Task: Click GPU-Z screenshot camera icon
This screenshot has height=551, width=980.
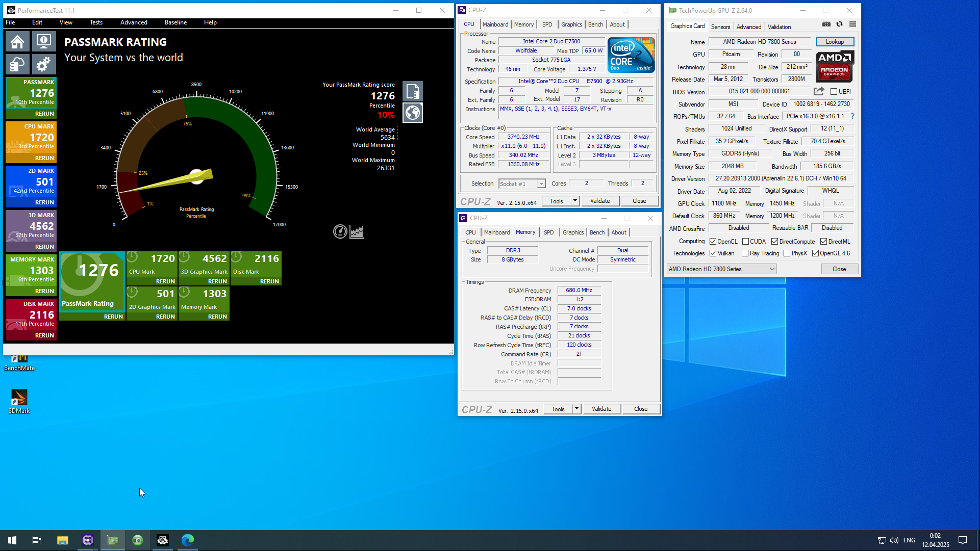Action: pyautogui.click(x=826, y=24)
